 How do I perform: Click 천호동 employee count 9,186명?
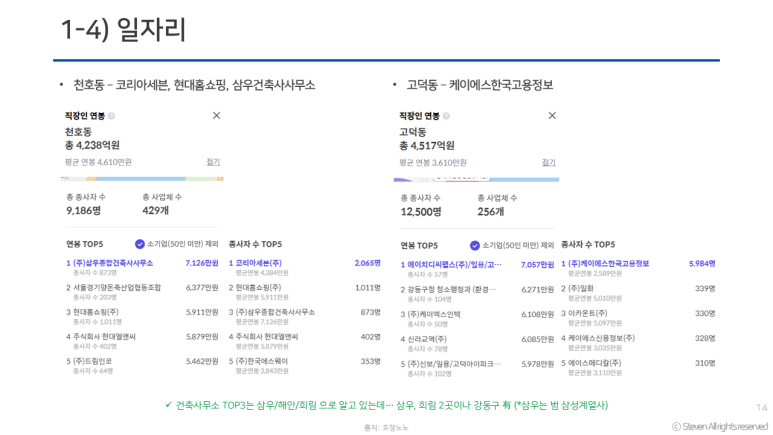[84, 211]
